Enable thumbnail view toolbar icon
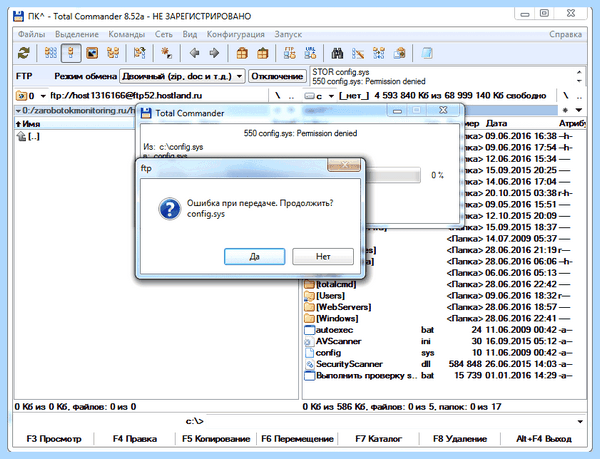Image resolution: width=600 pixels, height=459 pixels. 92,53
